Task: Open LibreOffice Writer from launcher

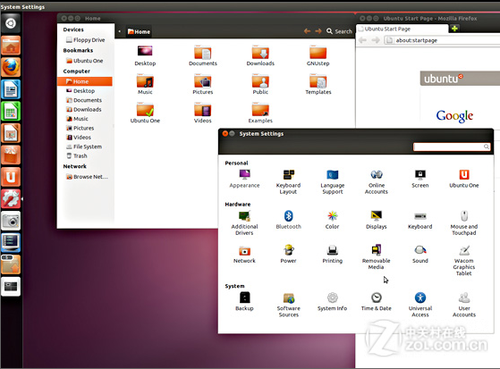Action: [11, 89]
